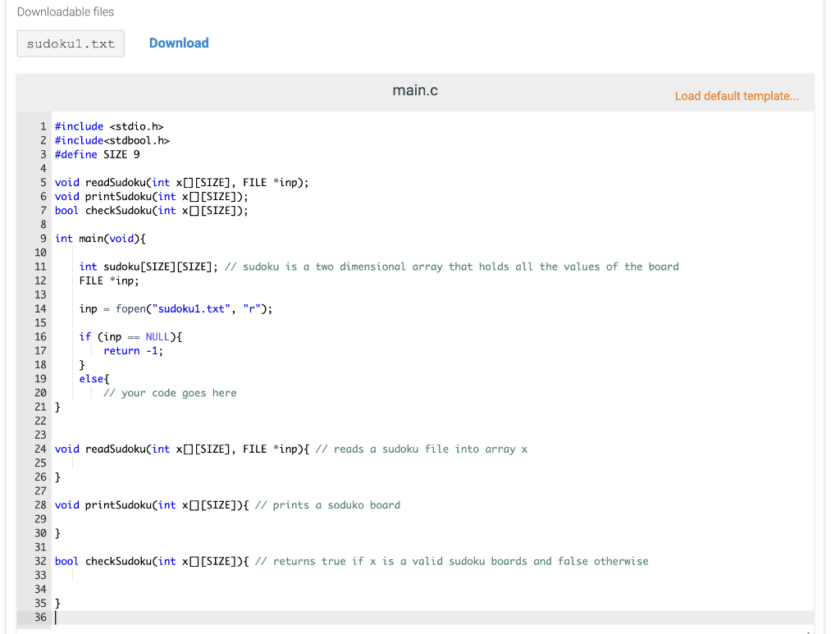
Task: Click the '// your code goes here' comment
Action: click(x=170, y=393)
